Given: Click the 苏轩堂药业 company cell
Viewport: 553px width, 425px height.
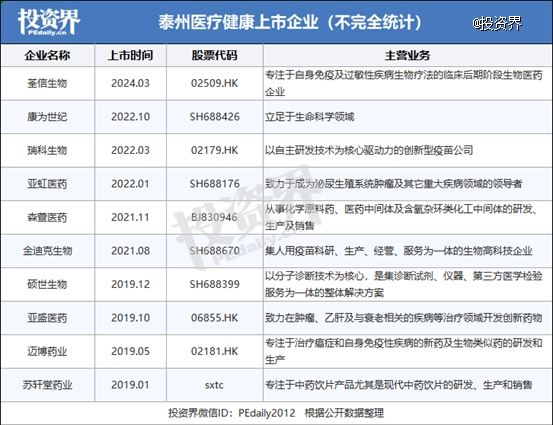Looking at the screenshot, I should coord(47,385).
